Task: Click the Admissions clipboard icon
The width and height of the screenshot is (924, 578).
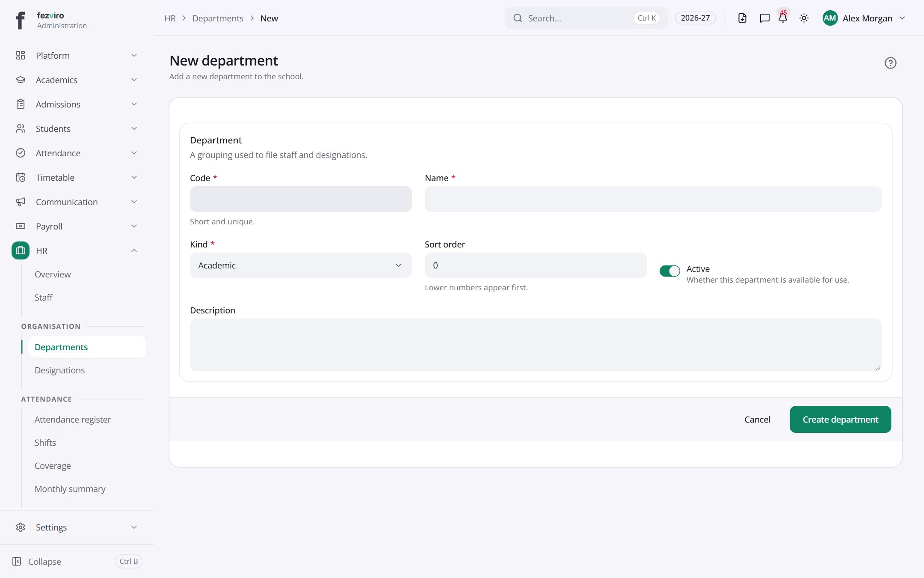Action: tap(21, 104)
